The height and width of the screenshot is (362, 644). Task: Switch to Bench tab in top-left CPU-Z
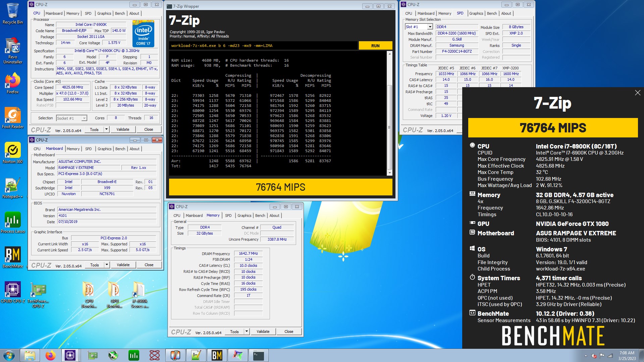[x=120, y=13]
